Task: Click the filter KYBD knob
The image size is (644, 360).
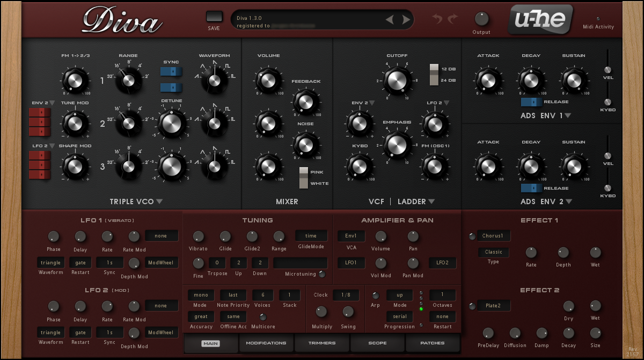Action: point(359,166)
